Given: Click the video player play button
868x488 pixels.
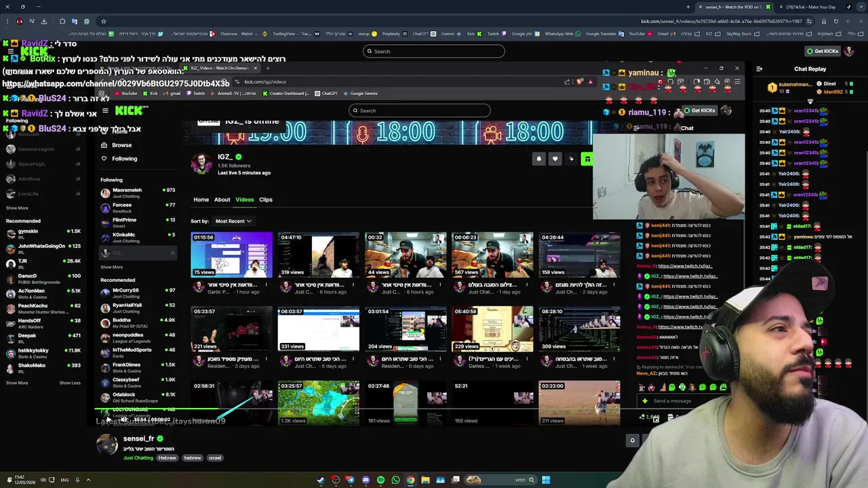Looking at the screenshot, I should 108,420.
